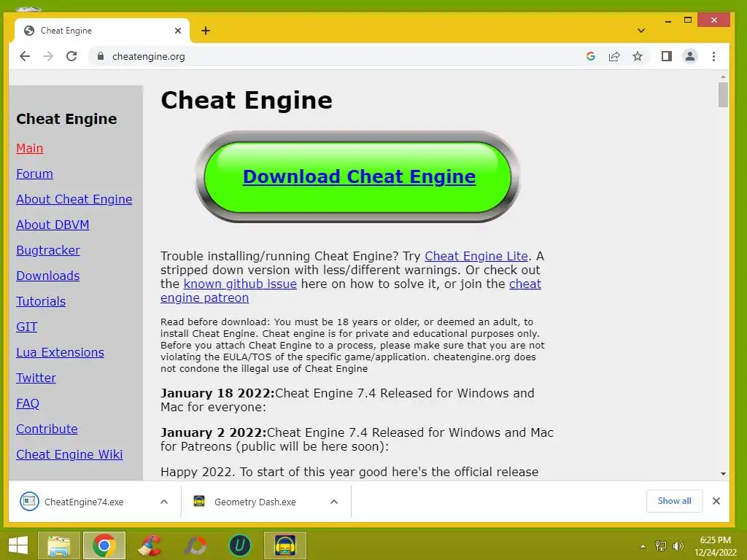Expand options for CheatEngine74.exe download
The height and width of the screenshot is (560, 747).
[x=164, y=502]
